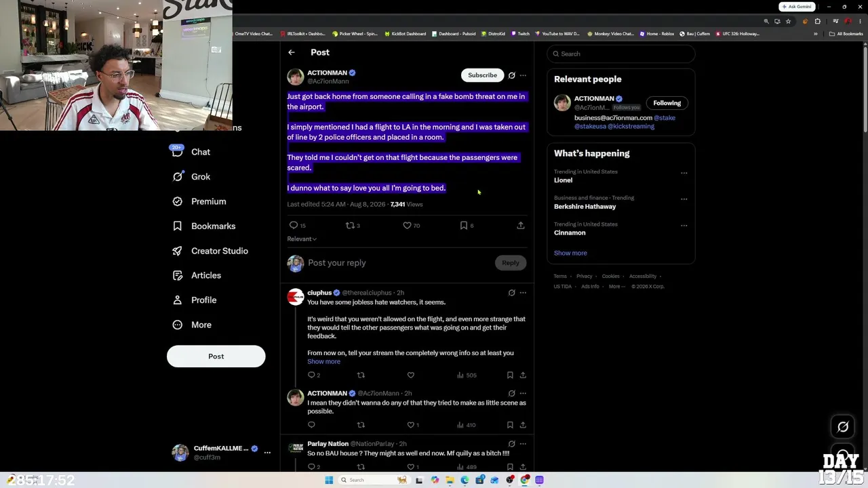Subscribe to ACTIONMAN
The height and width of the screenshot is (488, 868).
(x=482, y=75)
